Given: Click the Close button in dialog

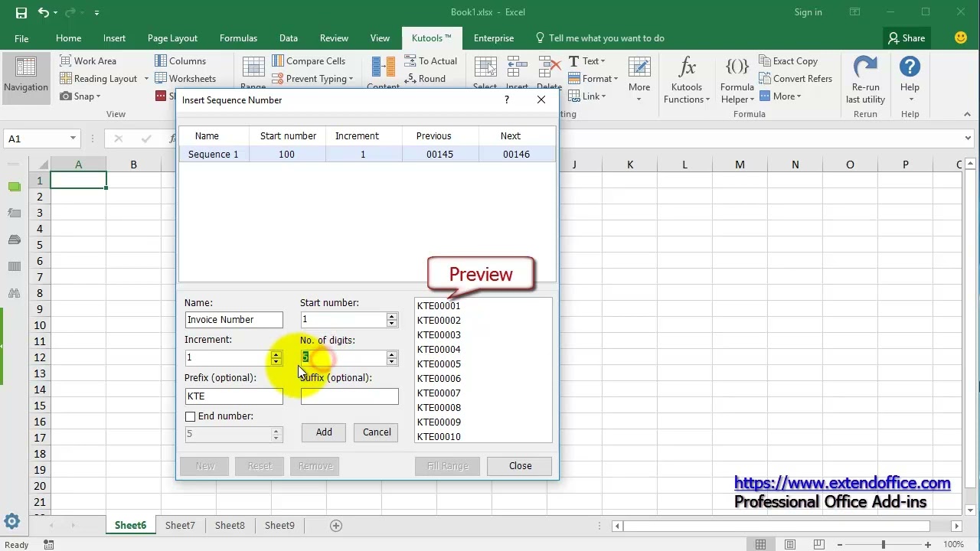Looking at the screenshot, I should point(520,466).
